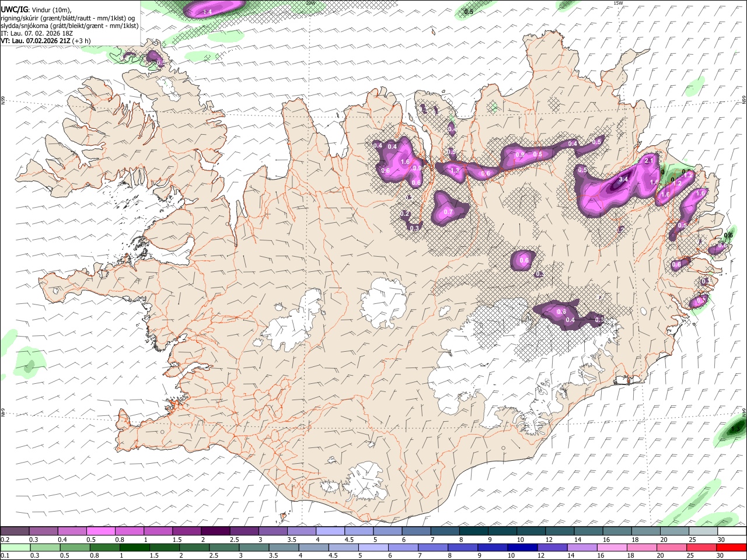The image size is (747, 560).
Task: Click the 0.8 value in the southeast snow patch
Action: click(x=561, y=312)
